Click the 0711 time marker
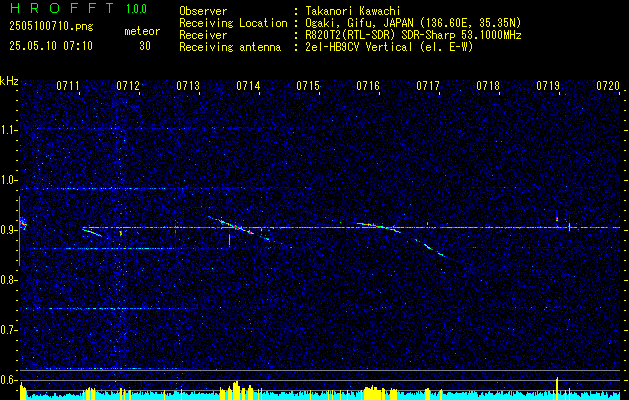This screenshot has height=400, width=629. (x=68, y=85)
